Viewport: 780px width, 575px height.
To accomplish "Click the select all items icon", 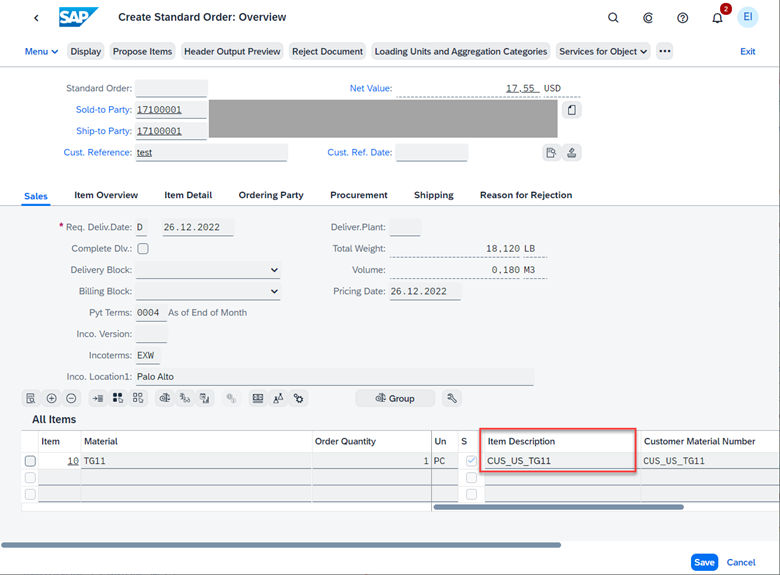I will pyautogui.click(x=118, y=398).
